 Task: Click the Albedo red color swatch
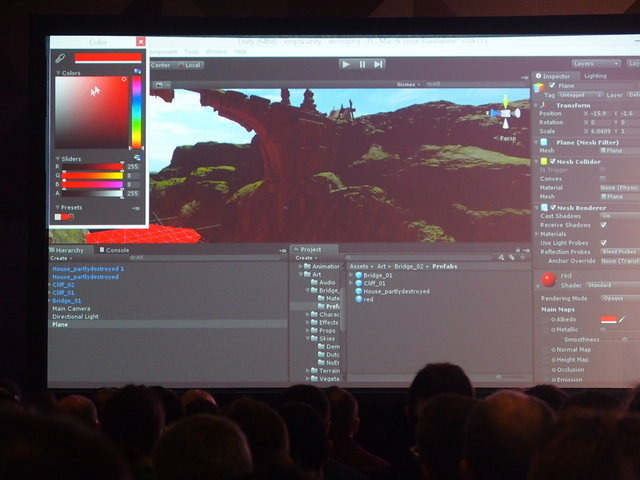[x=608, y=320]
